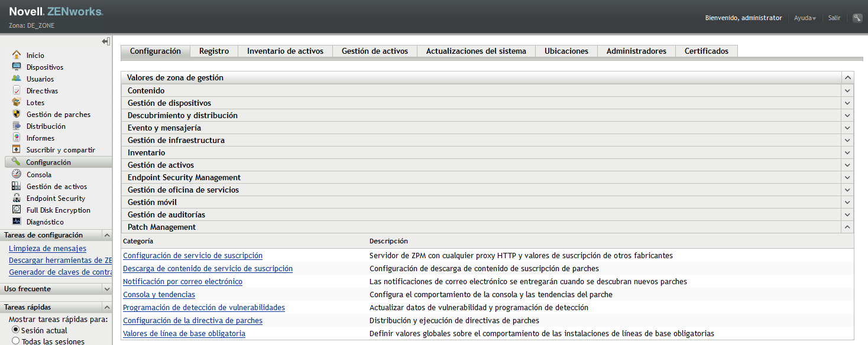Open Configuración de servicio de suscripción
This screenshot has height=345, width=868.
192,255
